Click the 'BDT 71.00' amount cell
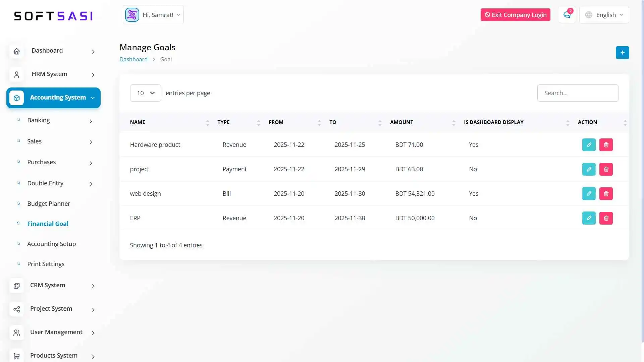644x362 pixels. tap(409, 145)
